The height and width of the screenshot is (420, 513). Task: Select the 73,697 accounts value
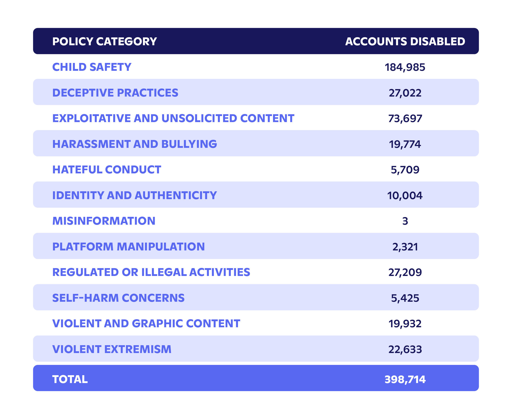click(x=405, y=118)
